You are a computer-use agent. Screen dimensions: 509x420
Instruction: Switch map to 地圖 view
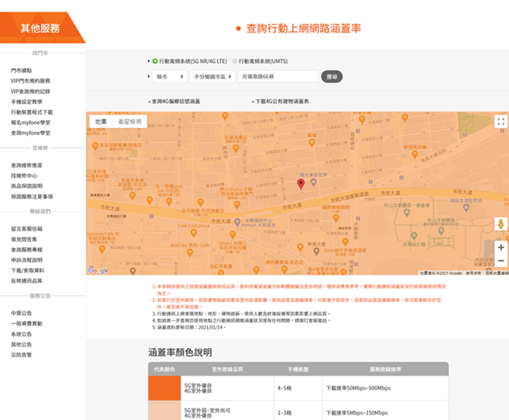(x=100, y=122)
